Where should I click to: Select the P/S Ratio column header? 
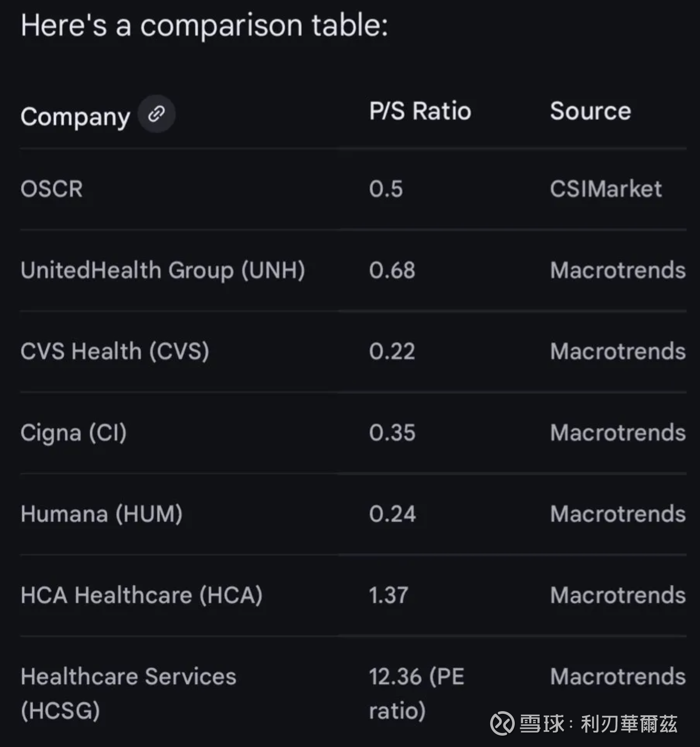coord(420,111)
